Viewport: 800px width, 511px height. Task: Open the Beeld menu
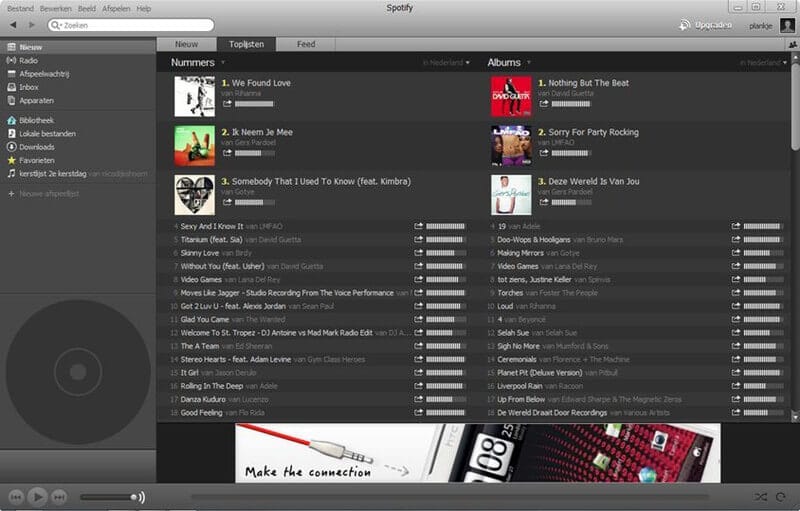tap(87, 9)
